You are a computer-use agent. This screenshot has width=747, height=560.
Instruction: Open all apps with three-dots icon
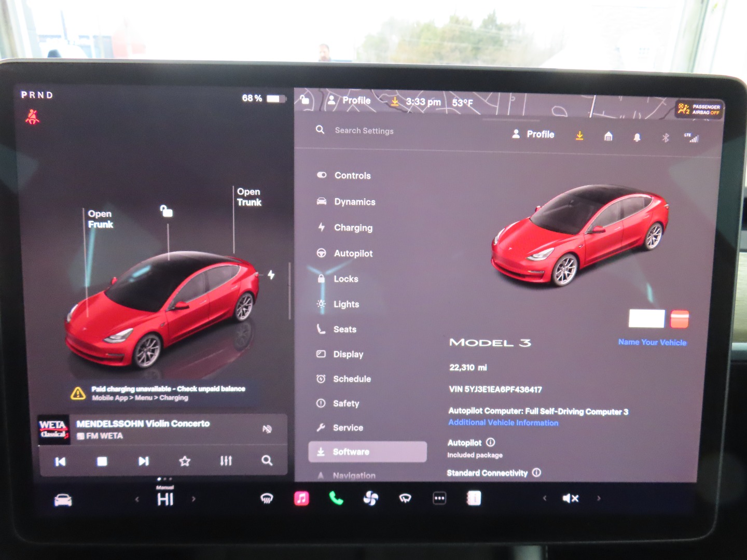pos(439,498)
